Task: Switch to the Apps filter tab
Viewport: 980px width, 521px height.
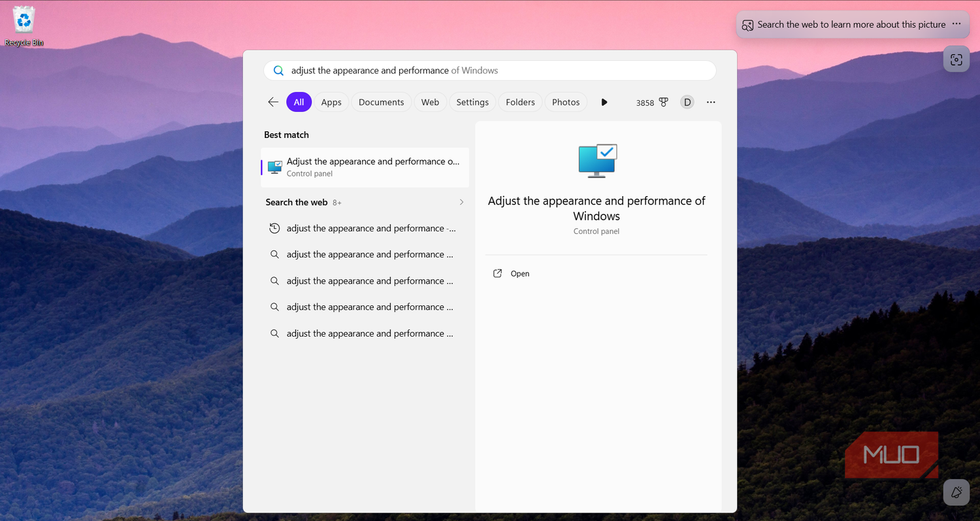Action: [x=331, y=102]
